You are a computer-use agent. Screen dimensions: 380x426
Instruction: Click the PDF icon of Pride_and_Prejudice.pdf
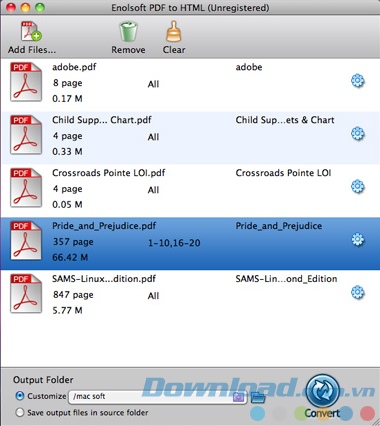pyautogui.click(x=26, y=241)
